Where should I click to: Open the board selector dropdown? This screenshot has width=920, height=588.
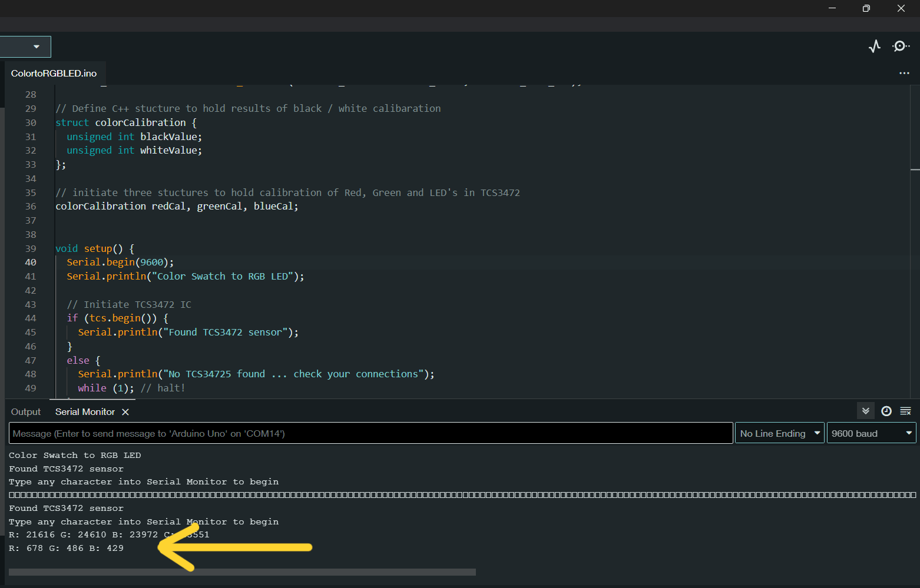point(25,46)
